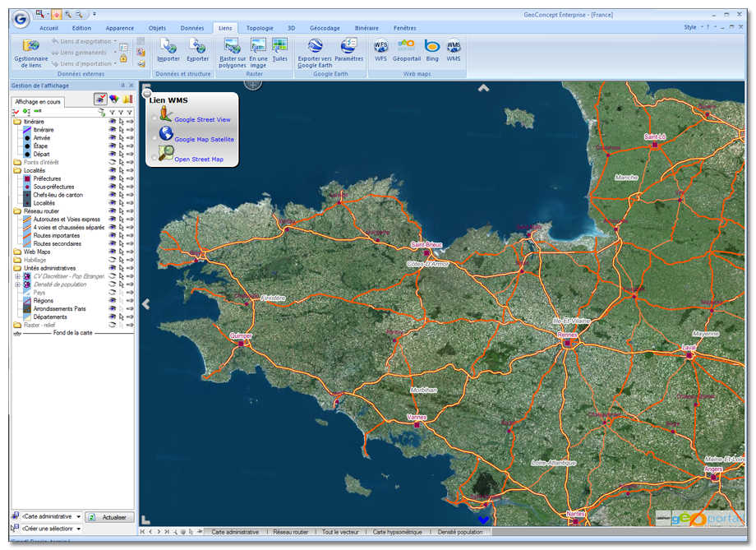Select the Google Map Satellite radio button
The image size is (756, 550).
(154, 138)
